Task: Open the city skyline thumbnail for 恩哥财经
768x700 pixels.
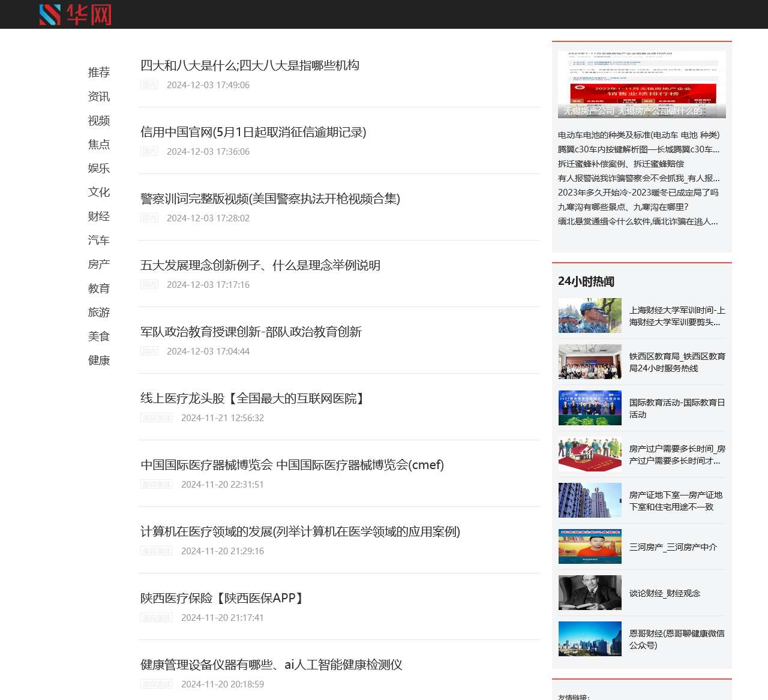Action: [590, 639]
